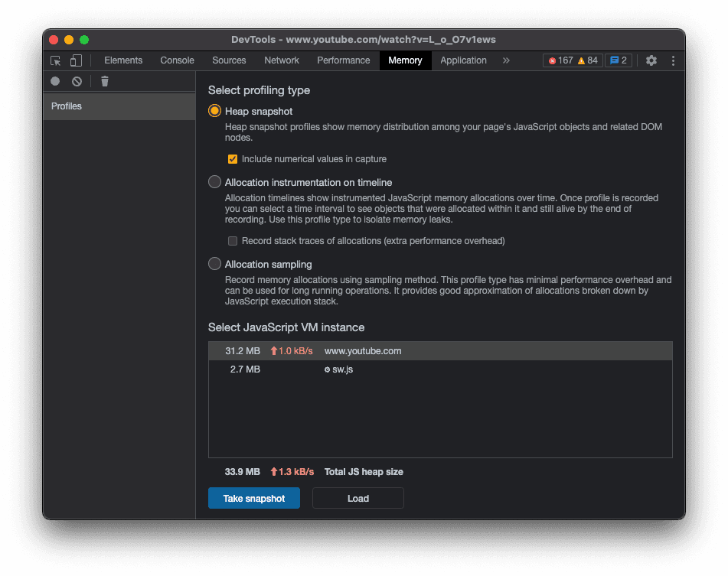Click the trash collect garbage icon
This screenshot has height=576, width=728.
coord(105,81)
